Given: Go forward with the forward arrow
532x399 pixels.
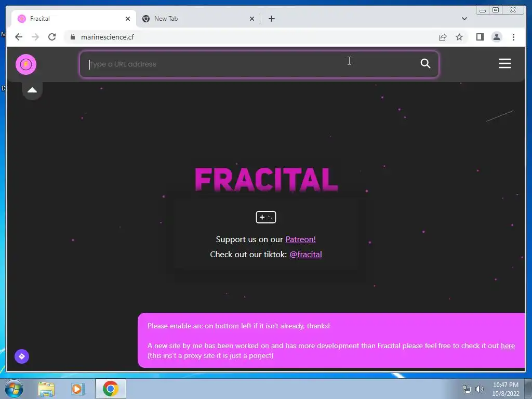Looking at the screenshot, I should tap(35, 37).
